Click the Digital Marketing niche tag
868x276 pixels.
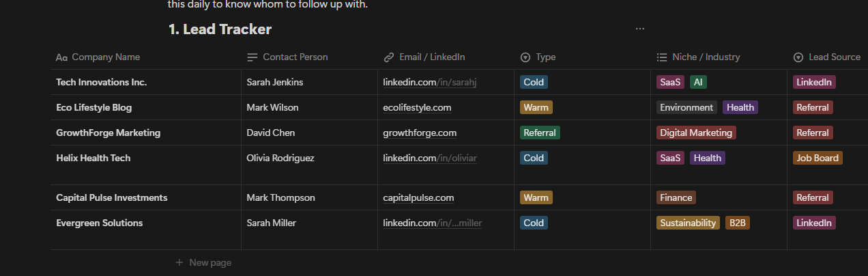coord(696,133)
